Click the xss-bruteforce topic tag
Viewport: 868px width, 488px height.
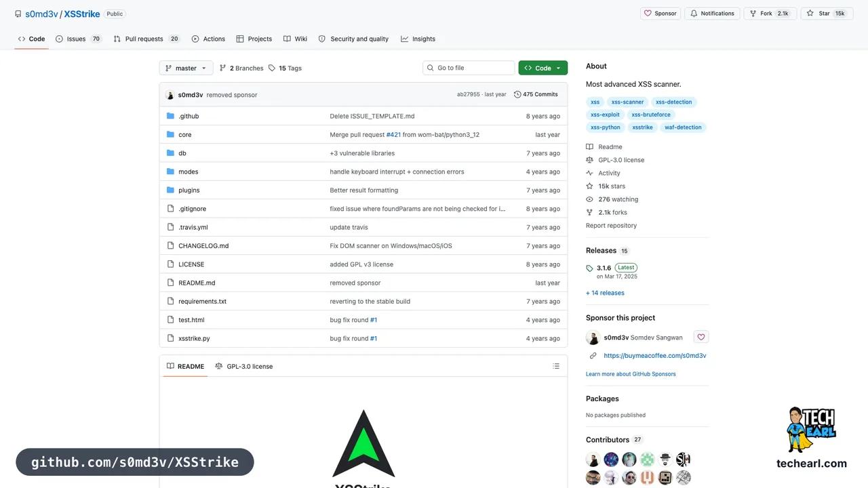click(x=651, y=115)
